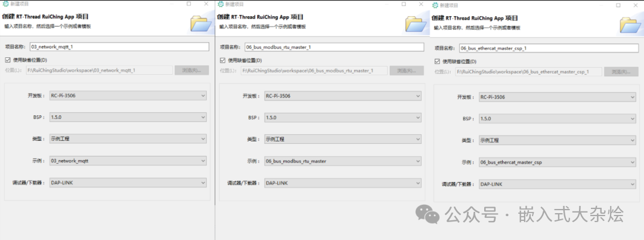The width and height of the screenshot is (644, 240).
Task: Click the 开发板 label in the ethercat window
Action: coord(466,97)
